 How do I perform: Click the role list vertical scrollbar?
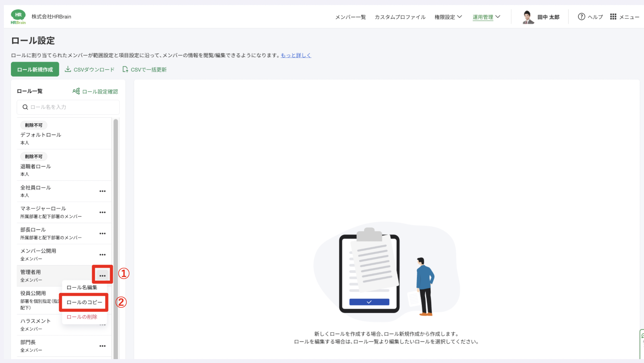115,233
